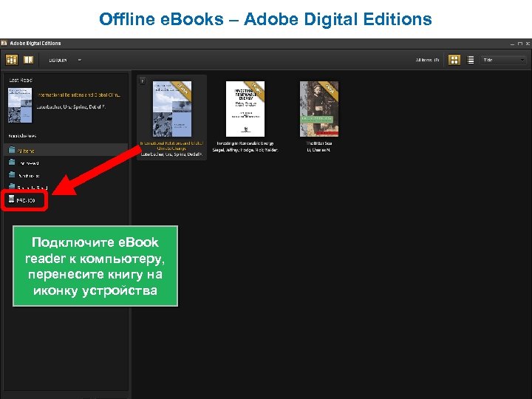The image size is (532, 399).
Task: Click 'The Bitter Sea' title text
Action: coord(319,143)
